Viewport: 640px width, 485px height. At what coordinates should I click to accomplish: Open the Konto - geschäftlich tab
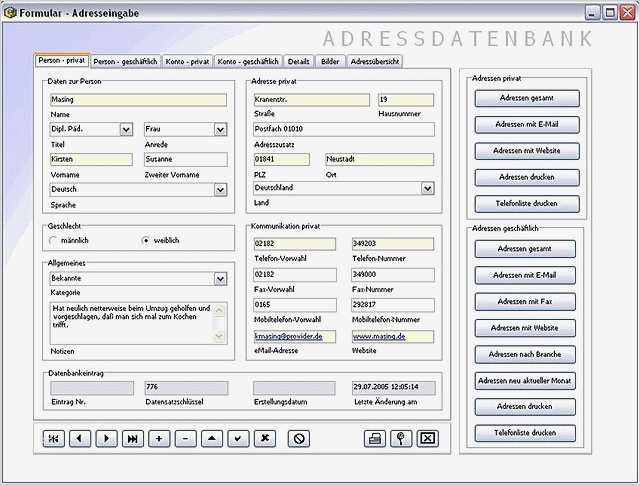click(x=248, y=62)
